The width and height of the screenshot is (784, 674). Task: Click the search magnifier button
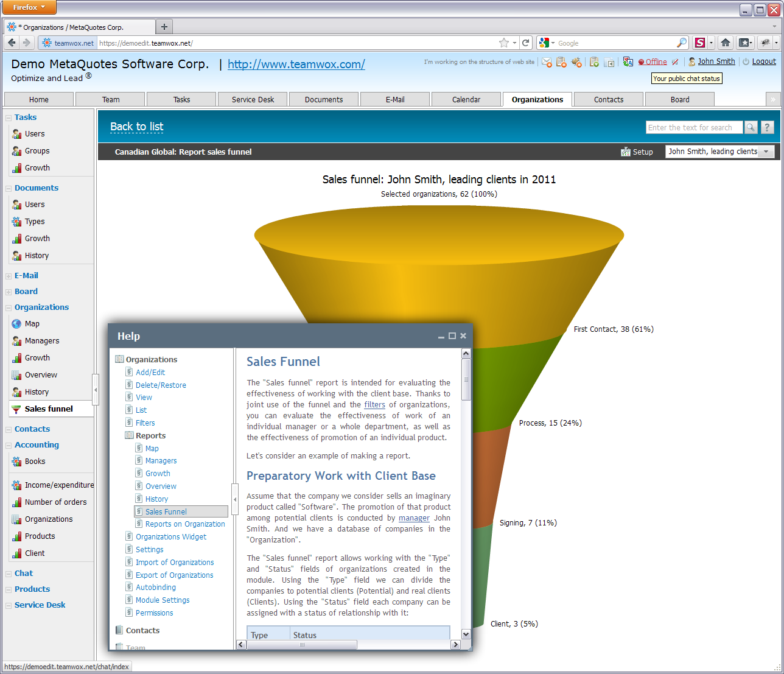point(751,127)
